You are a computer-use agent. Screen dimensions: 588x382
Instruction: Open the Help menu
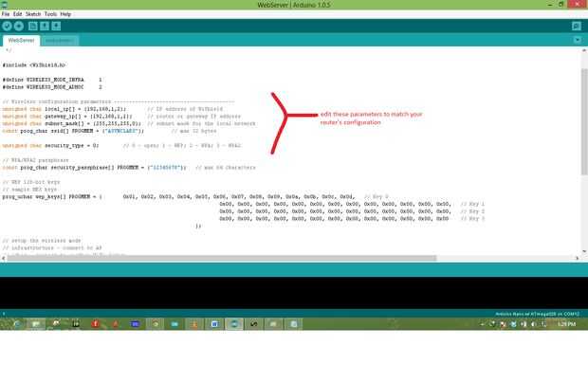click(65, 14)
